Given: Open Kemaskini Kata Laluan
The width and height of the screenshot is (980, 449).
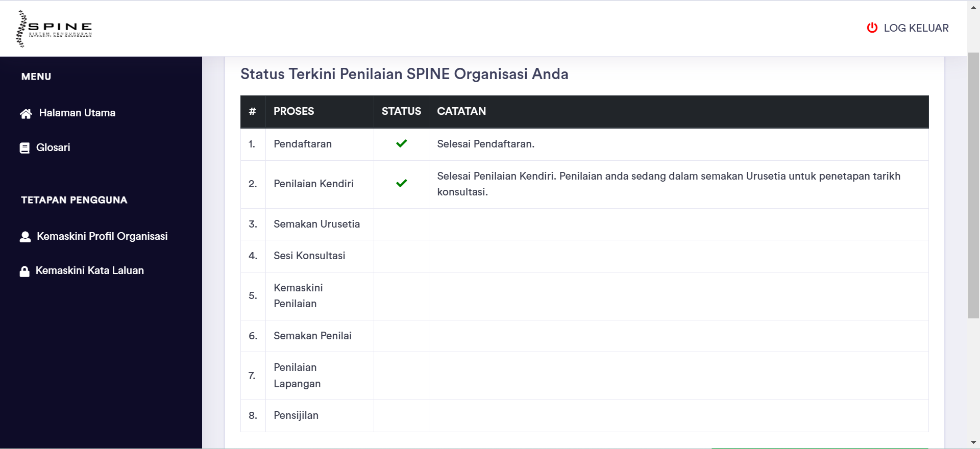Looking at the screenshot, I should [x=90, y=270].
